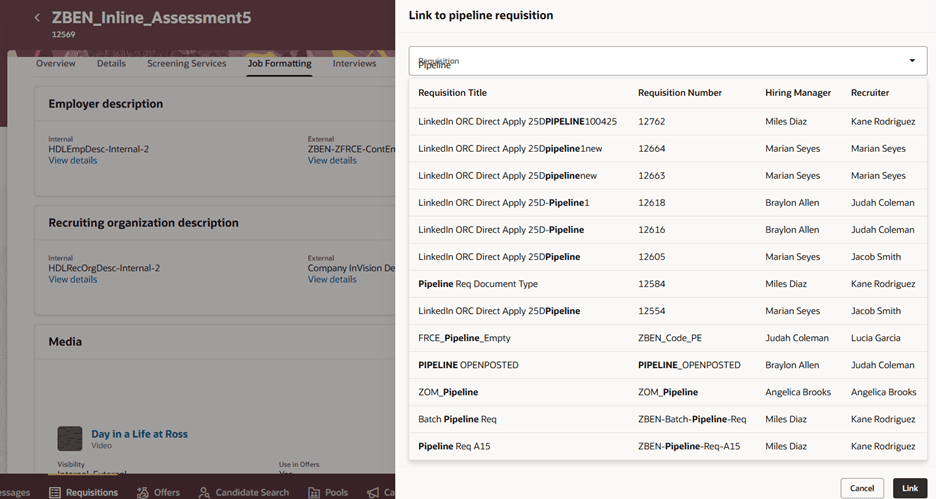Switch to the Overview tab
This screenshot has height=499, width=936.
click(x=56, y=63)
